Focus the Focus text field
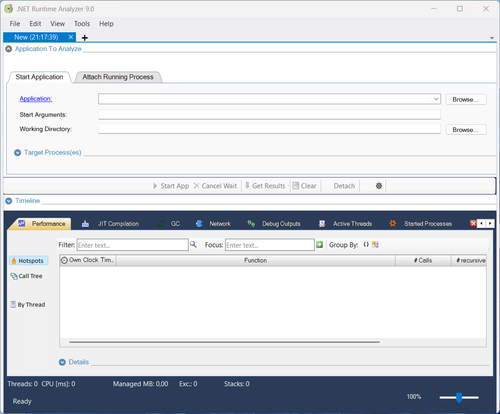This screenshot has width=500, height=414. coord(270,245)
